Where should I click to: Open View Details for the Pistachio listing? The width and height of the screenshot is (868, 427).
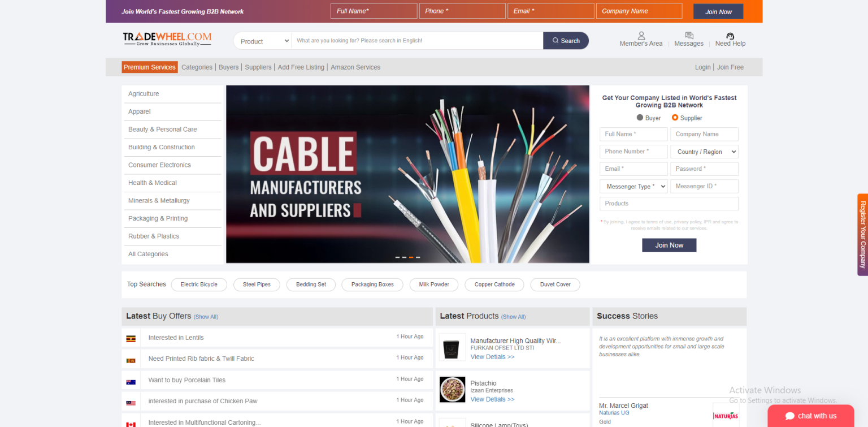coord(492,399)
